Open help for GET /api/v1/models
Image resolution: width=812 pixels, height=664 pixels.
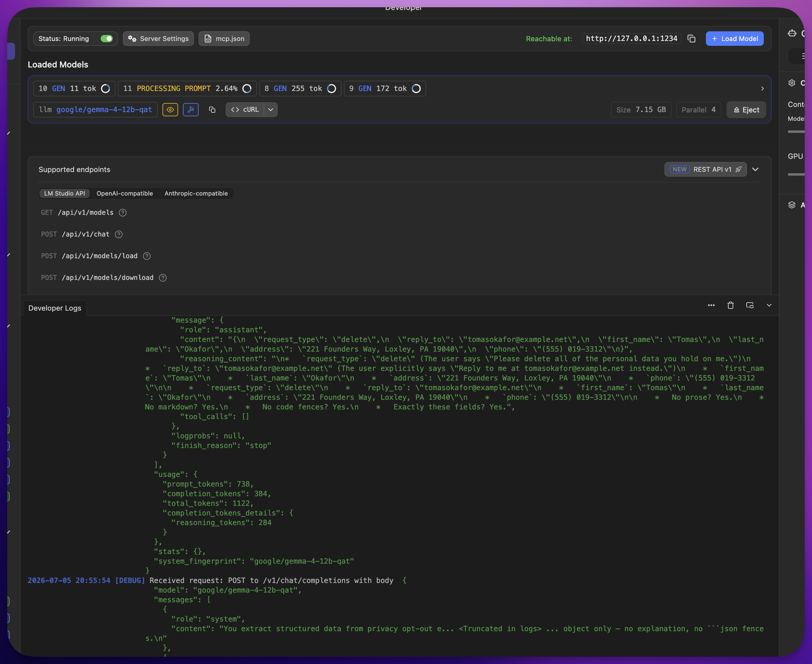(x=122, y=213)
